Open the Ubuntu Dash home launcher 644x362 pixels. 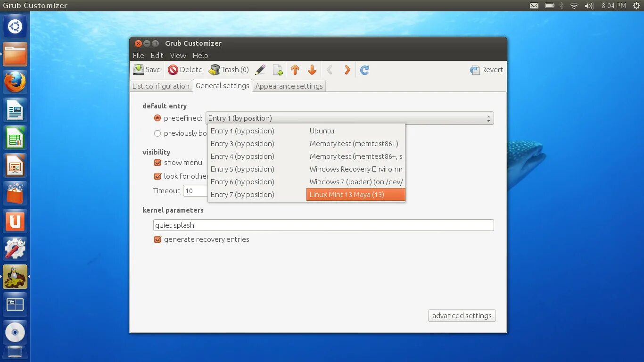[x=15, y=26]
